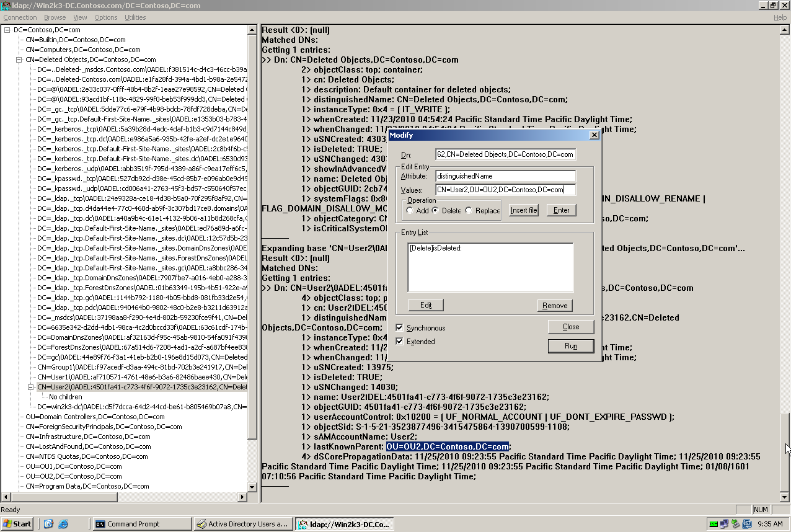
Task: Open the Options menu
Action: 106,17
